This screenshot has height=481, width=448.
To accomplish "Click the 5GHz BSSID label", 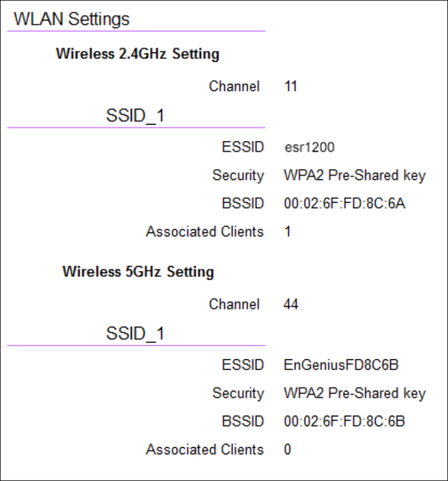I will pyautogui.click(x=243, y=422).
